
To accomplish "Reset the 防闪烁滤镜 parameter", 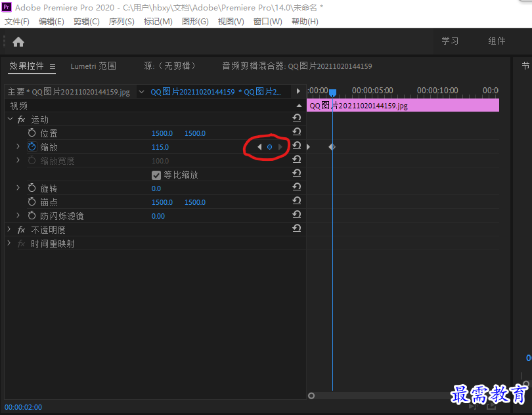I will click(296, 214).
